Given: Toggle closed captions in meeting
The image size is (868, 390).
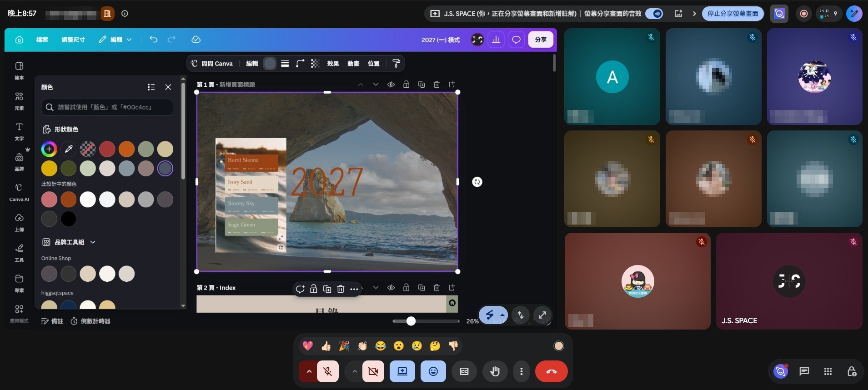Looking at the screenshot, I should 464,372.
